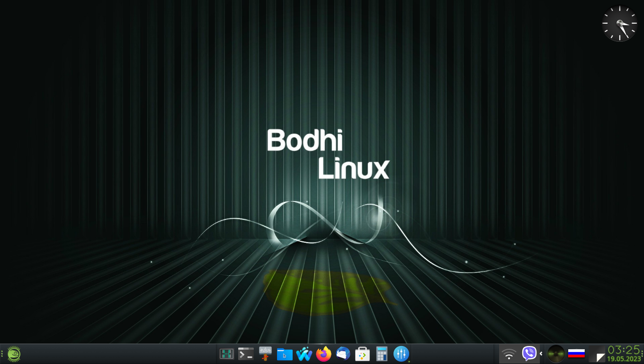The height and width of the screenshot is (364, 644).
Task: Click the round dark green tray widget
Action: pyautogui.click(x=556, y=354)
